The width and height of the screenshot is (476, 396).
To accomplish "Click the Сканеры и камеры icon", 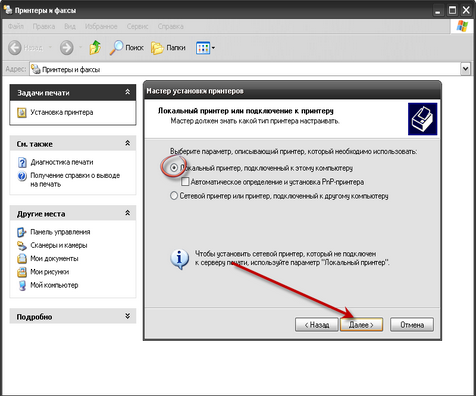I will coord(22,246).
